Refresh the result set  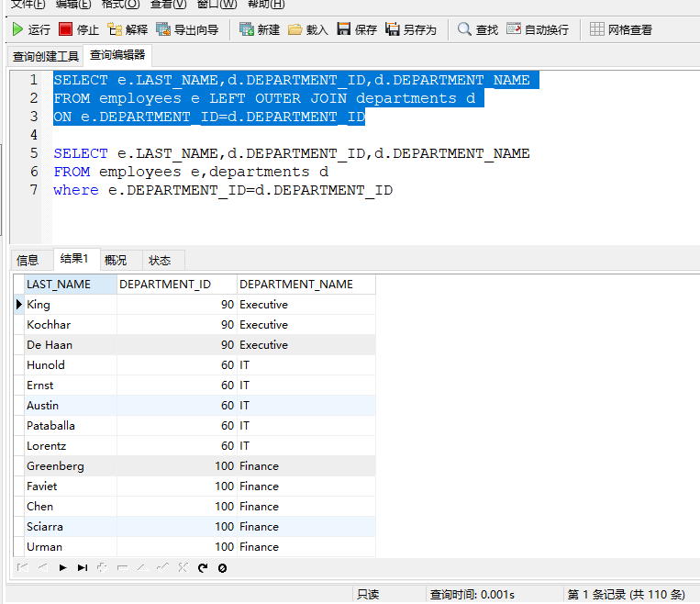pyautogui.click(x=203, y=568)
